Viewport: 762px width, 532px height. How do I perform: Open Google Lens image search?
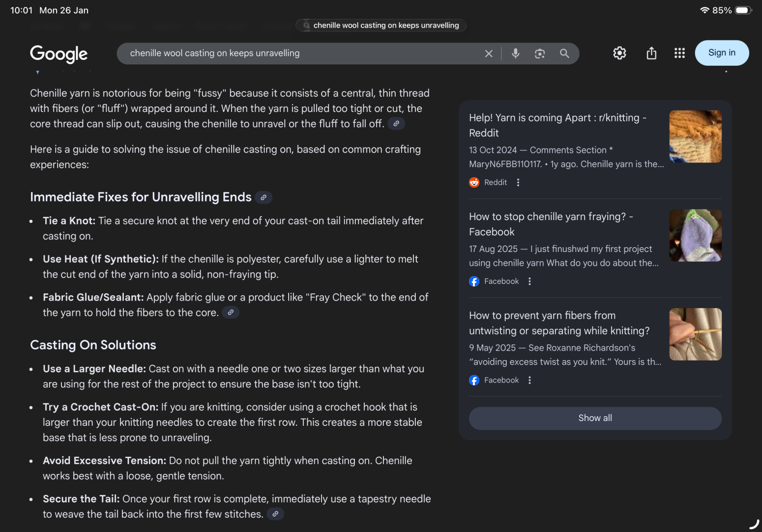pos(540,53)
